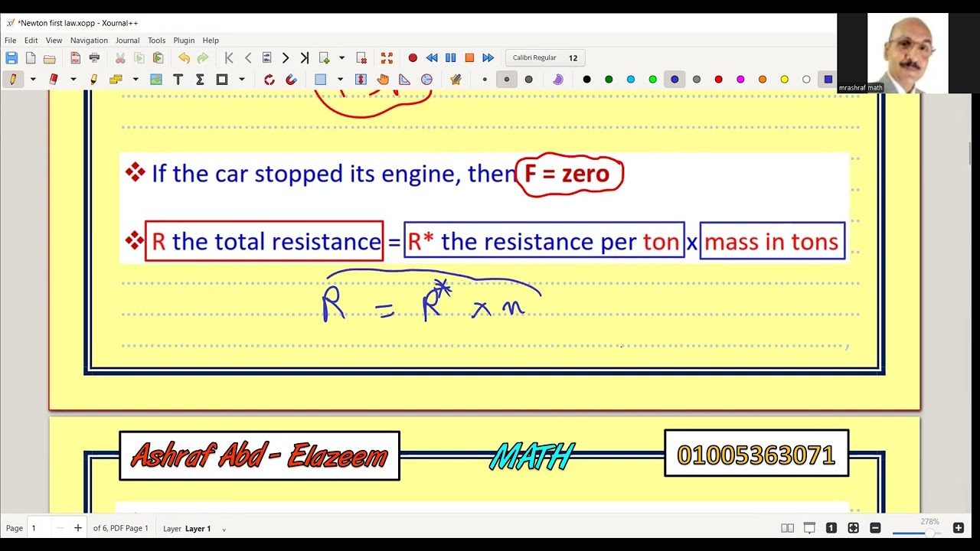This screenshot has height=551, width=980.
Task: Insert an image
Action: point(156,80)
